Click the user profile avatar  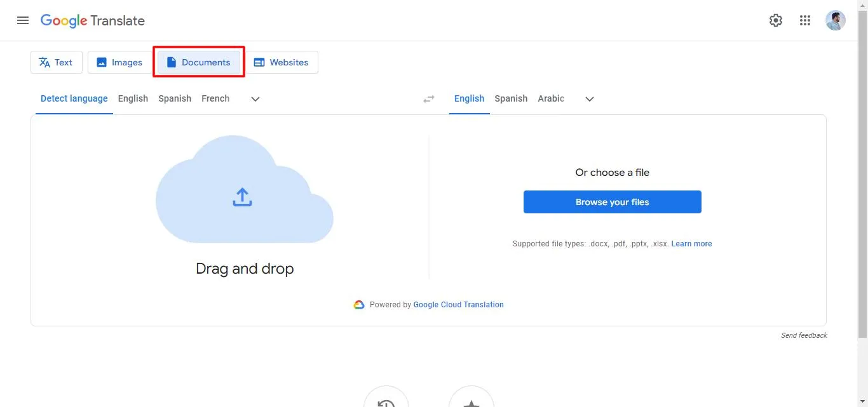point(836,20)
